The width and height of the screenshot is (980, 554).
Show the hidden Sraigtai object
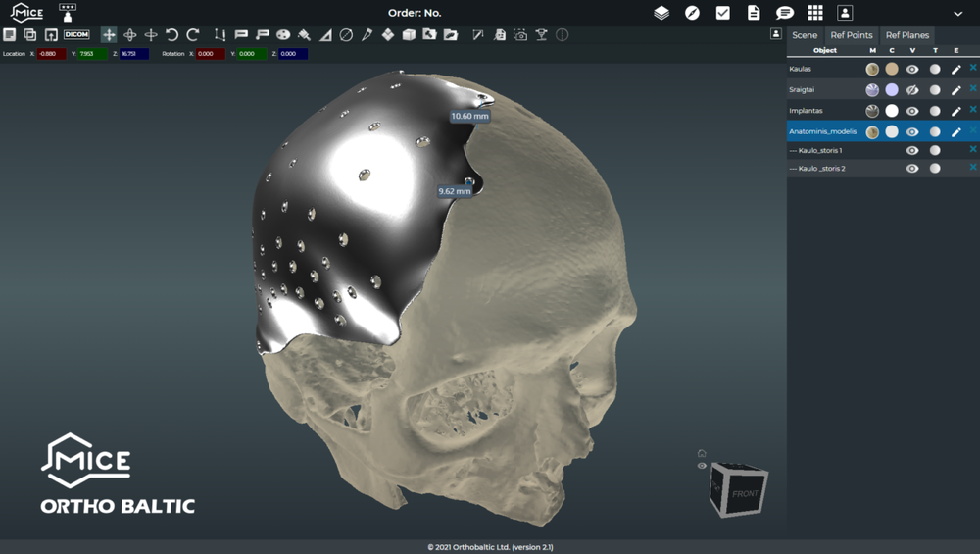tap(912, 90)
